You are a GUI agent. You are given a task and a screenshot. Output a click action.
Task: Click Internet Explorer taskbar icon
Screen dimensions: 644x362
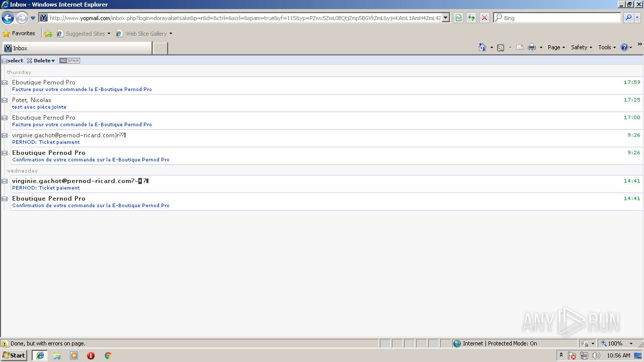[x=40, y=355]
